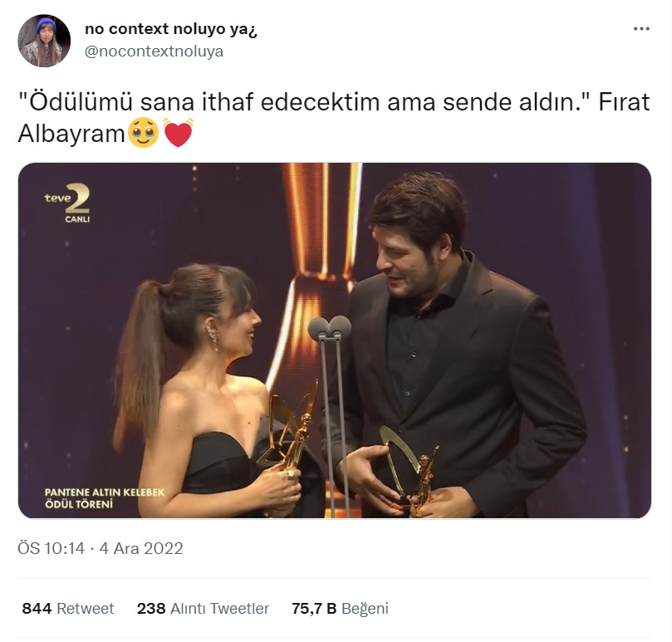Visit the @nocontextnoluya handle link
Viewport: 672px width, 642px height.
(154, 51)
